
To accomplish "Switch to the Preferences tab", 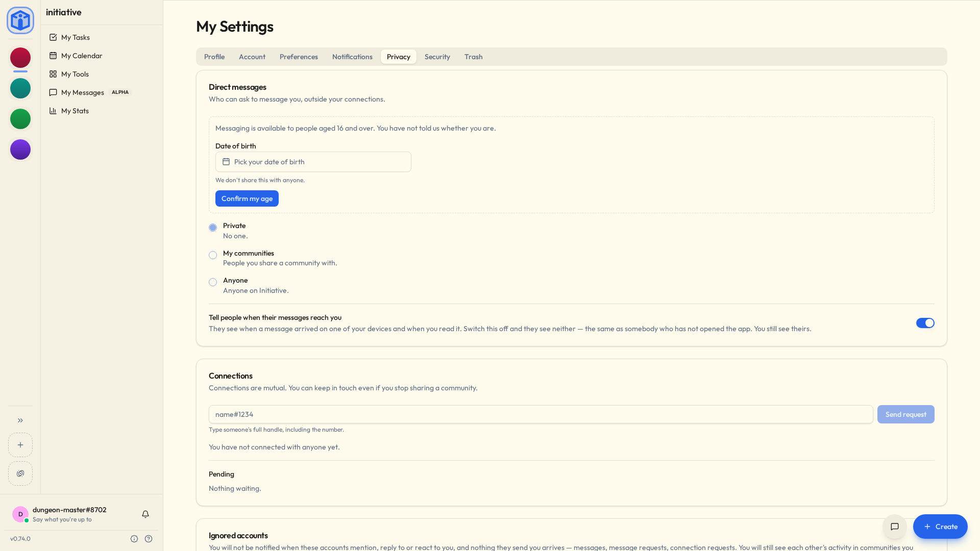I will (x=299, y=57).
